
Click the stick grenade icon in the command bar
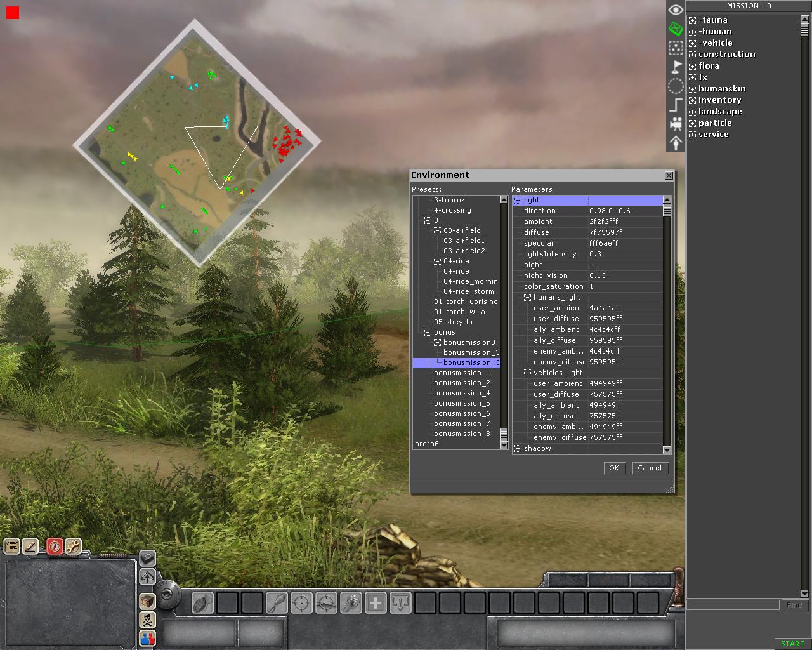[277, 602]
